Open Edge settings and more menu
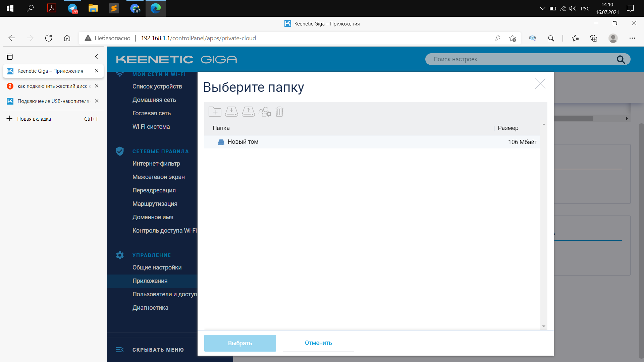This screenshot has width=644, height=362. [x=632, y=38]
